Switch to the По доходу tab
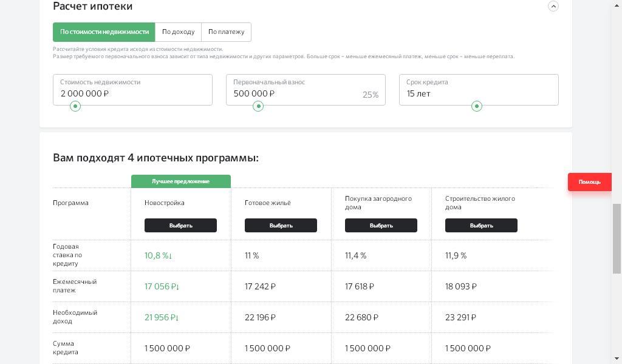The image size is (622, 364). tap(178, 32)
